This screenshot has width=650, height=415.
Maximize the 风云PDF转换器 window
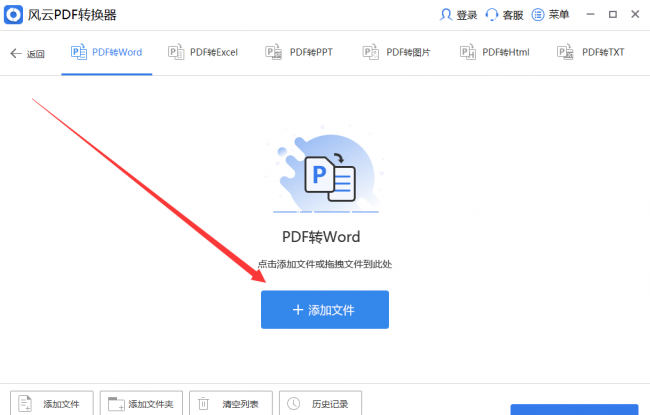tap(613, 15)
